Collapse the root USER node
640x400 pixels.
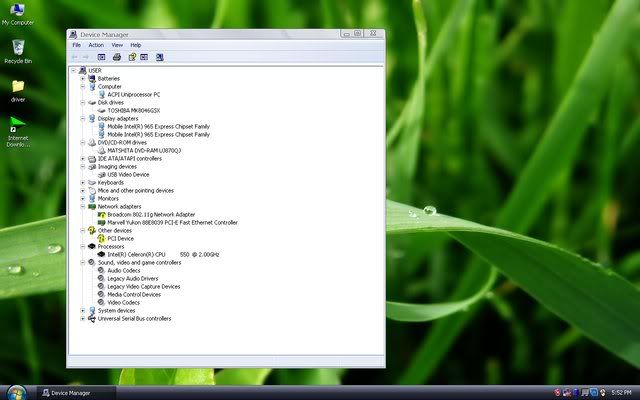point(73,71)
